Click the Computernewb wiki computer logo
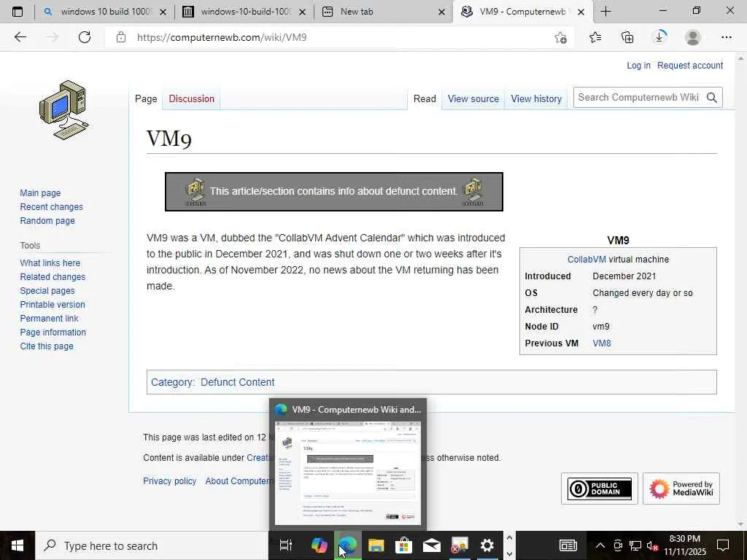The width and height of the screenshot is (747, 560). click(x=64, y=110)
